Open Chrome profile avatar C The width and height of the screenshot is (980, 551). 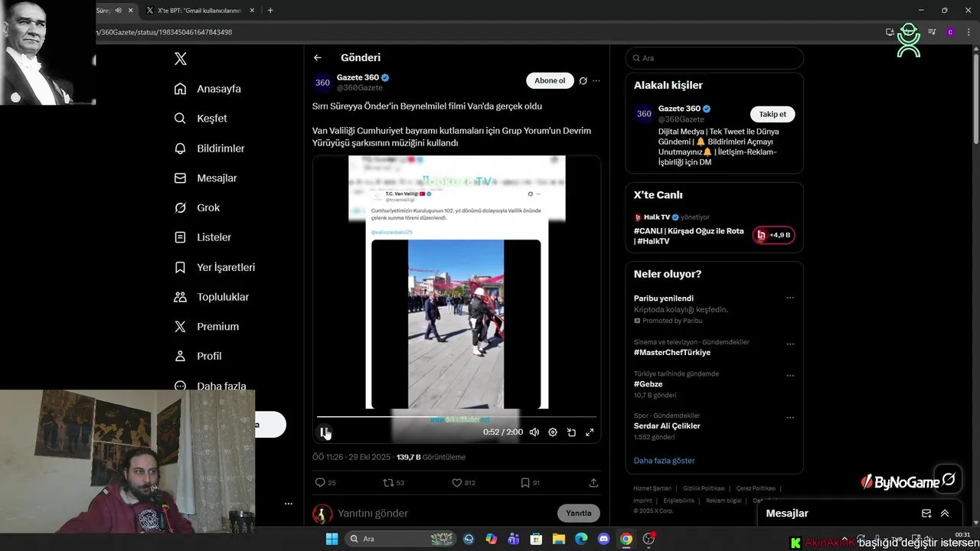click(950, 32)
